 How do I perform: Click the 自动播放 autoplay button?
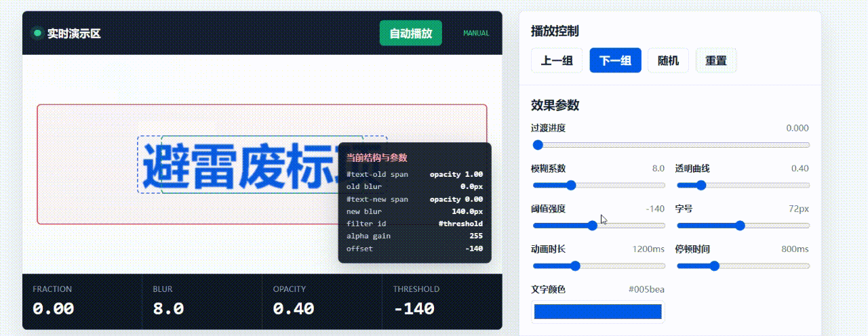tap(411, 33)
